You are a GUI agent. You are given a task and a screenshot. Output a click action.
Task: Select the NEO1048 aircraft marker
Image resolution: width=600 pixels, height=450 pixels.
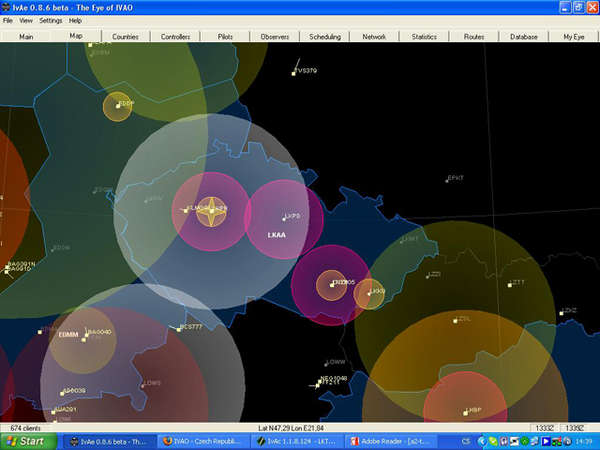(321, 381)
